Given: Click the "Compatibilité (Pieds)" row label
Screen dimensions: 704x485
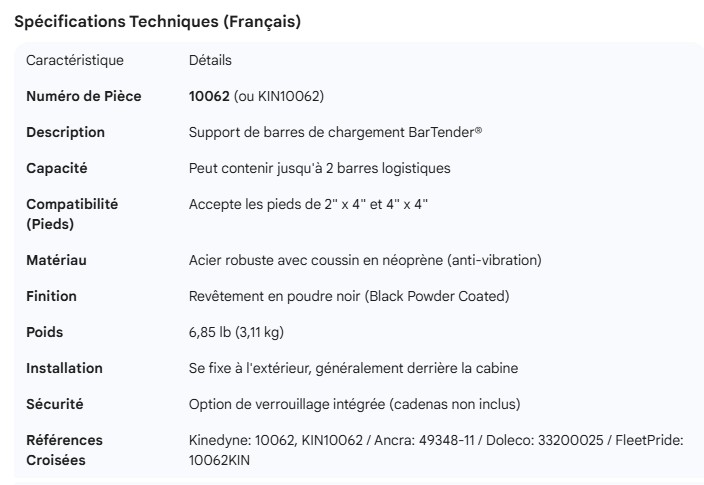Looking at the screenshot, I should (72, 214).
